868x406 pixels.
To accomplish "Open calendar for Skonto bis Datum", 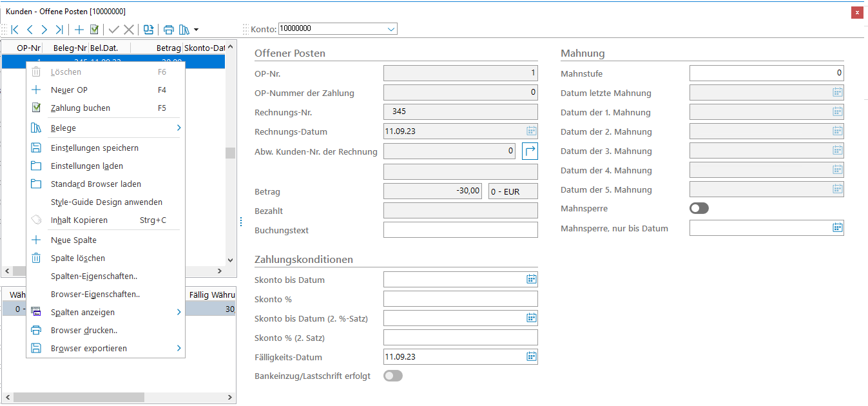I will point(532,279).
